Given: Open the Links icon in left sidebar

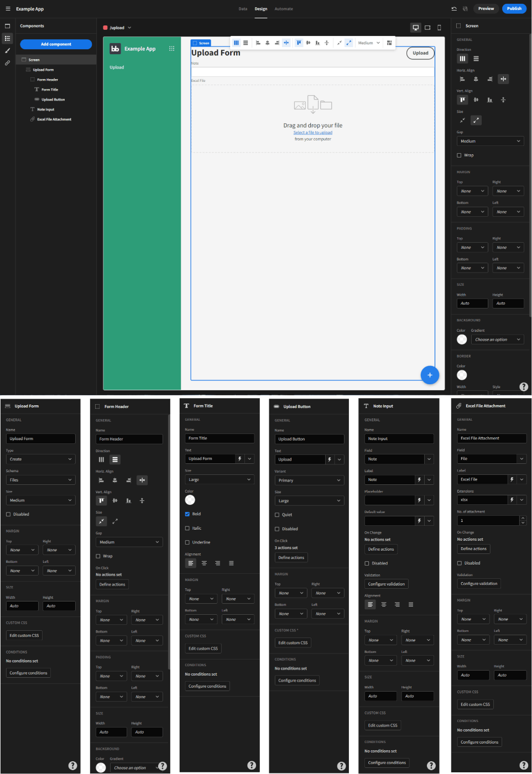Looking at the screenshot, I should pyautogui.click(x=7, y=63).
